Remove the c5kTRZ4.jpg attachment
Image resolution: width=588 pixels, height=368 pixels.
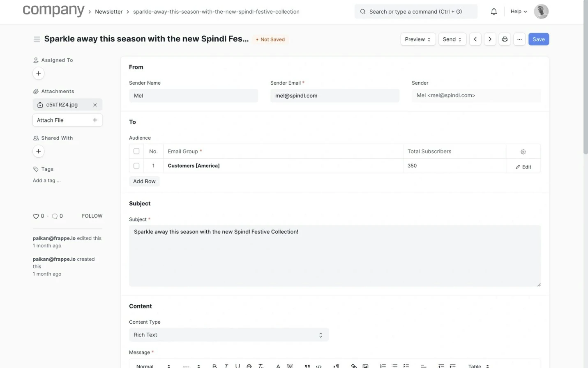95,105
